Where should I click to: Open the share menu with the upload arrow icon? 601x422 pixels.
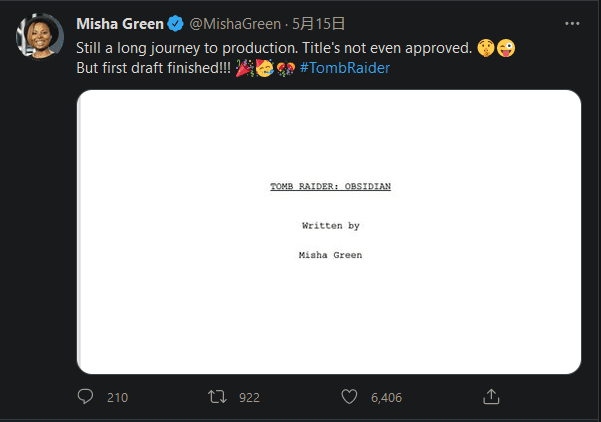pos(491,397)
